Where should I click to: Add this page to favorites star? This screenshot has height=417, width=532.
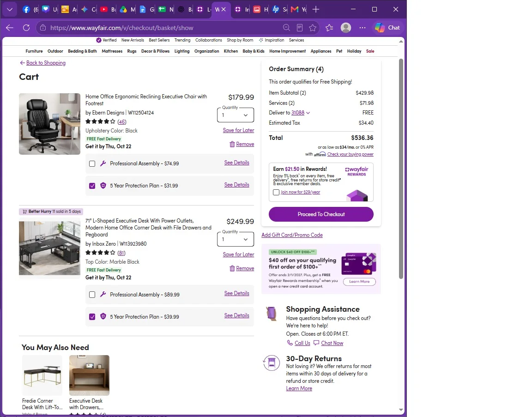[x=313, y=28]
